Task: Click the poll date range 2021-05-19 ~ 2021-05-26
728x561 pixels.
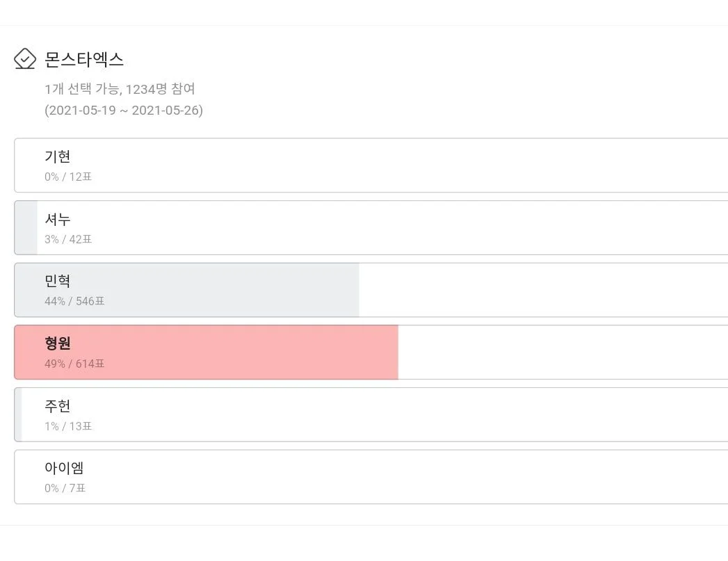Action: (x=124, y=111)
